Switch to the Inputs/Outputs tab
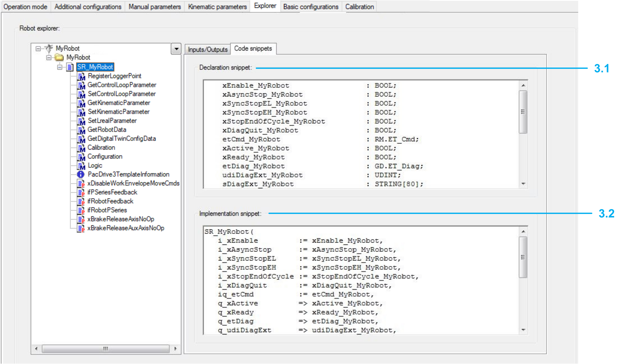Screen dimensions: 622x364 [208, 49]
